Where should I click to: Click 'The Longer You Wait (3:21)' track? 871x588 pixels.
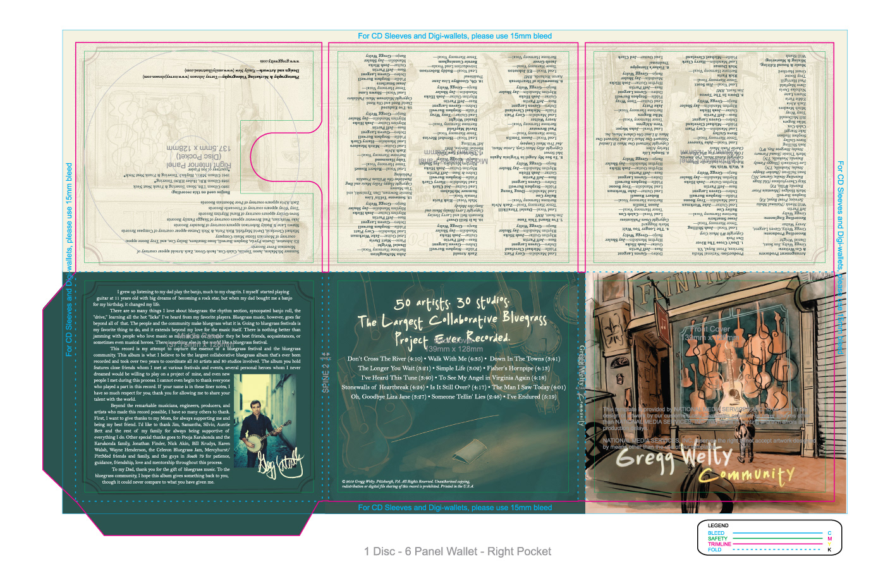point(394,368)
